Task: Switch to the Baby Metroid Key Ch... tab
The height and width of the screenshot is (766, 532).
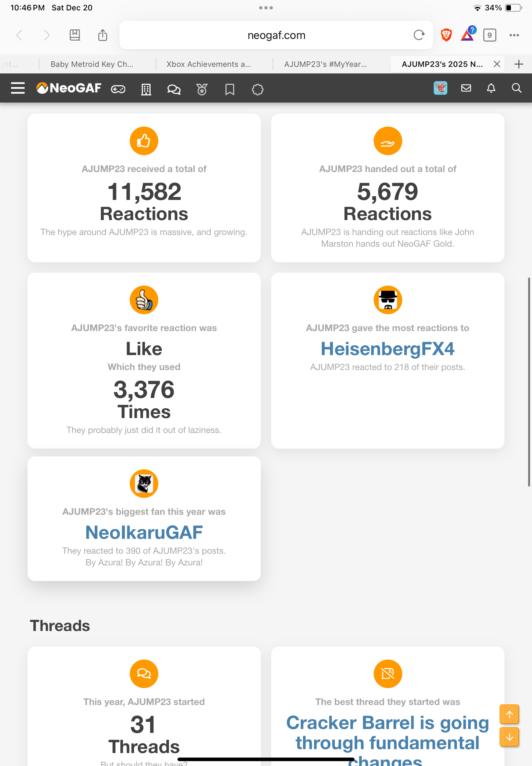Action: tap(92, 64)
